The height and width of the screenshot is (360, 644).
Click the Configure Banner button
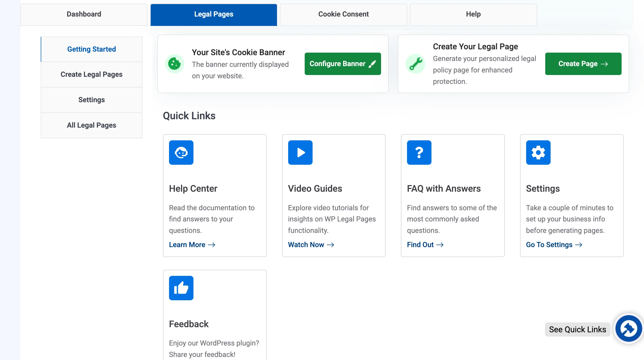342,64
